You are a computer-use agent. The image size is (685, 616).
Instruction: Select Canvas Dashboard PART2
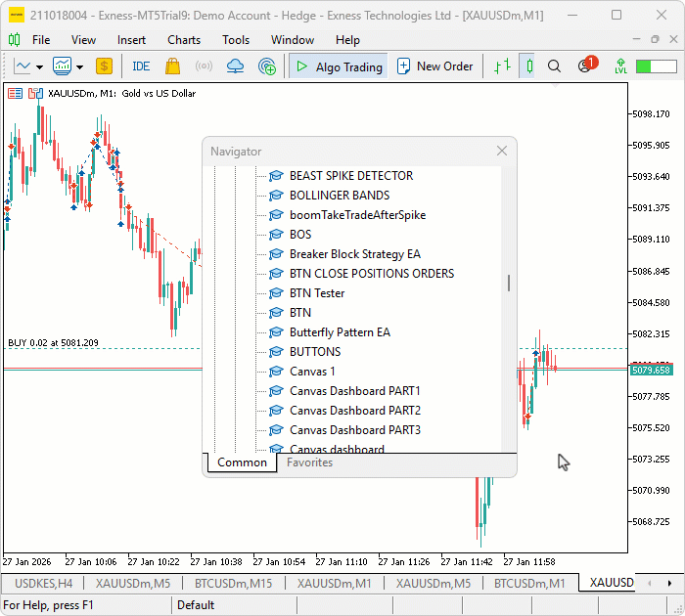click(354, 411)
